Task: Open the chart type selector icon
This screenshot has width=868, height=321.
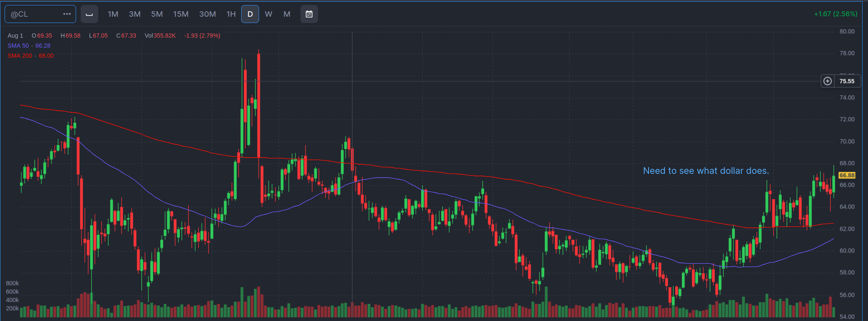Action: pos(89,14)
